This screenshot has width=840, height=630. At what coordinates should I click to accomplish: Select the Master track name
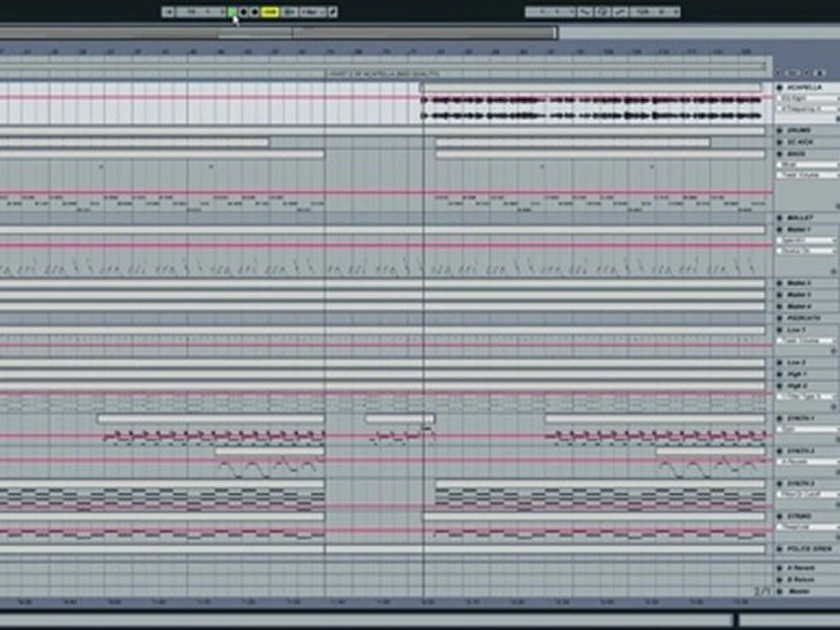pyautogui.click(x=799, y=591)
